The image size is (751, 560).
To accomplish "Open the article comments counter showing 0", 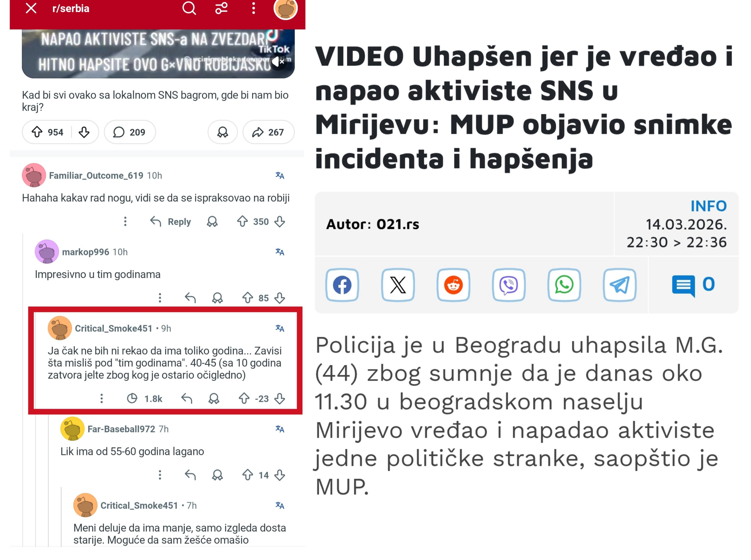I will (x=693, y=285).
